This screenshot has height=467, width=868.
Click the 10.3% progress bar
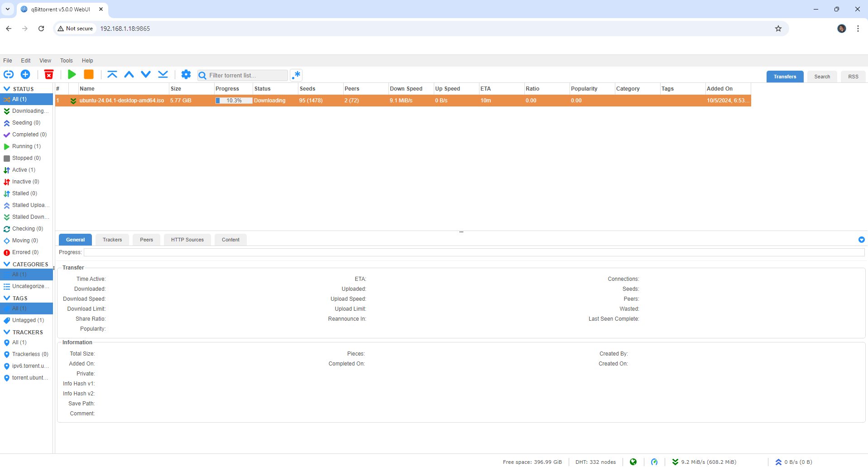(234, 101)
